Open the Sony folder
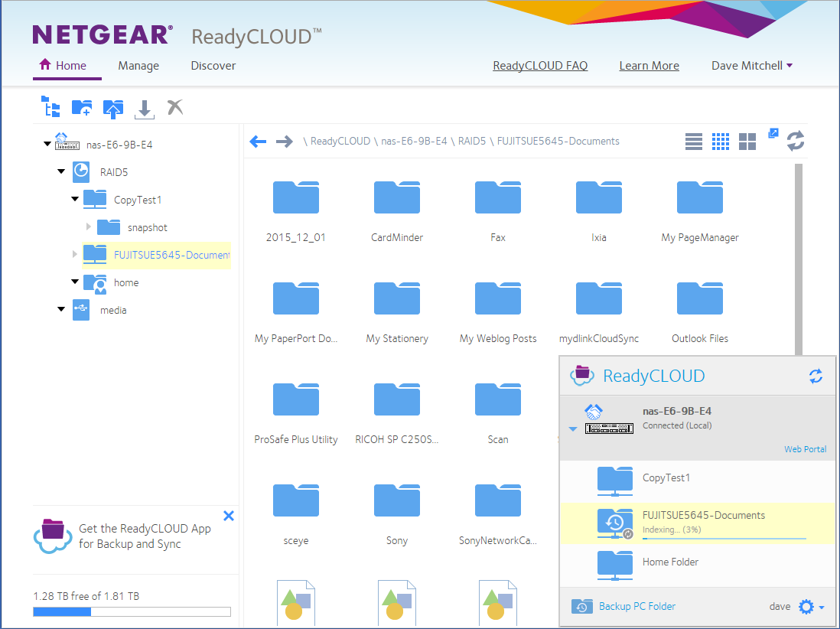 tap(397, 515)
